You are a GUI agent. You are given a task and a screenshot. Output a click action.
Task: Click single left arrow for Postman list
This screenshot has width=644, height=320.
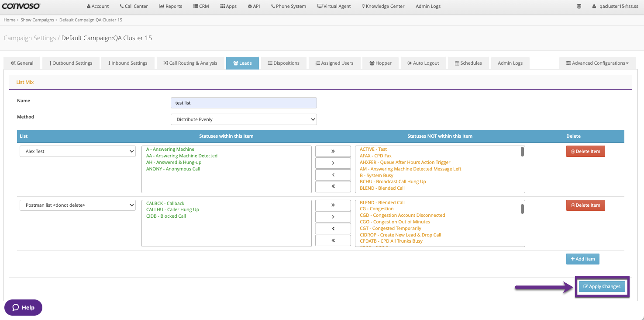click(333, 229)
